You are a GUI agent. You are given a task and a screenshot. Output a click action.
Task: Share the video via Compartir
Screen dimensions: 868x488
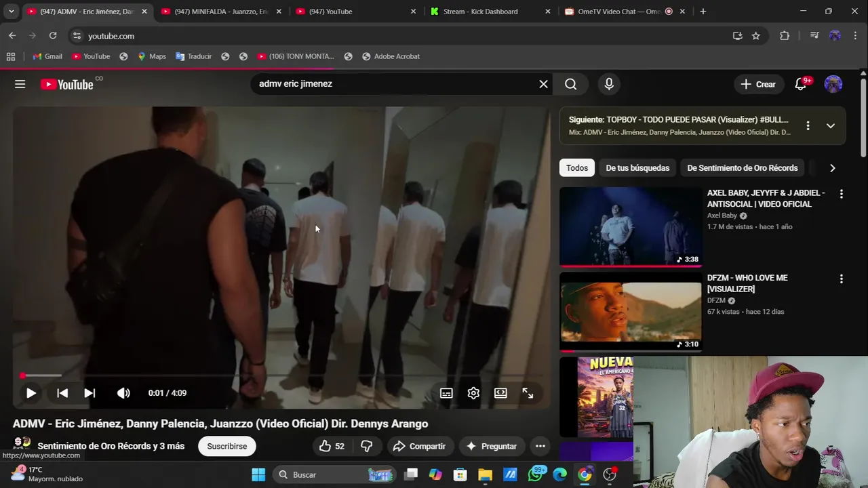click(x=420, y=446)
